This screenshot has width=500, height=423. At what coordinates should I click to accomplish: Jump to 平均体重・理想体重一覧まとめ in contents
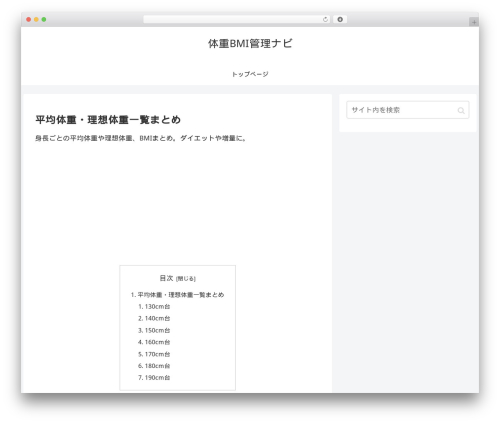click(x=181, y=295)
